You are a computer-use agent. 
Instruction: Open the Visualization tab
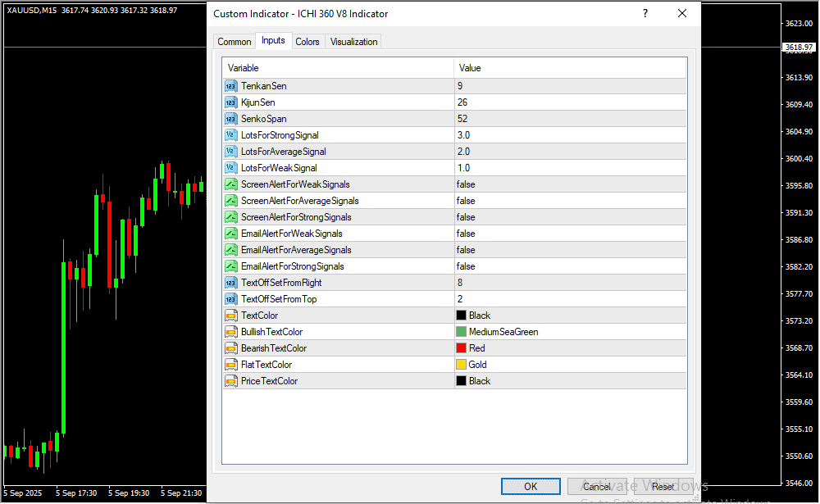pyautogui.click(x=353, y=42)
